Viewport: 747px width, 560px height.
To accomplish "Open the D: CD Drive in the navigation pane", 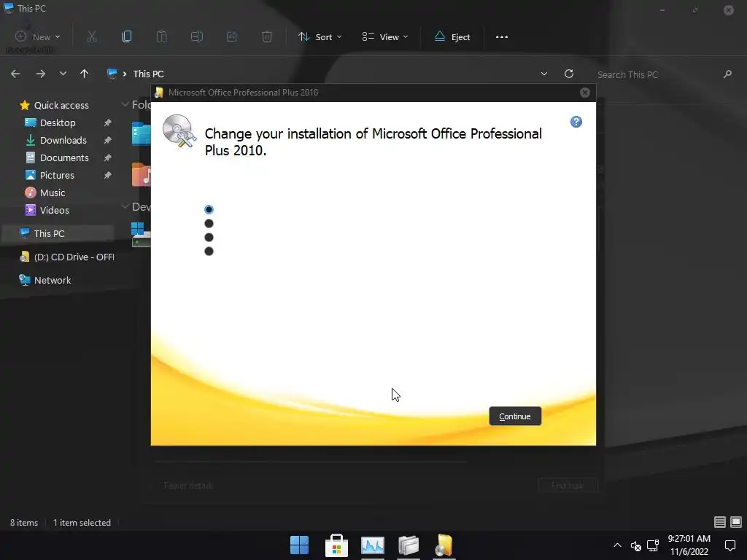I will pos(66,257).
